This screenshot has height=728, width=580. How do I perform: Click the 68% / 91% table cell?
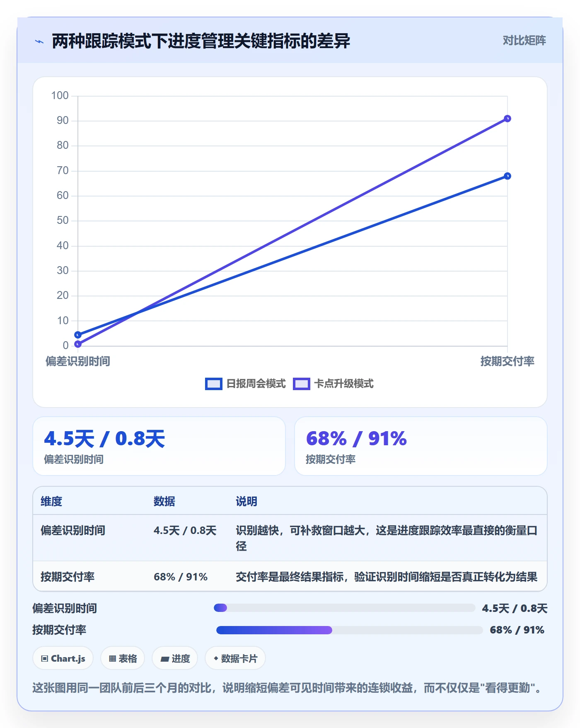coord(181,577)
